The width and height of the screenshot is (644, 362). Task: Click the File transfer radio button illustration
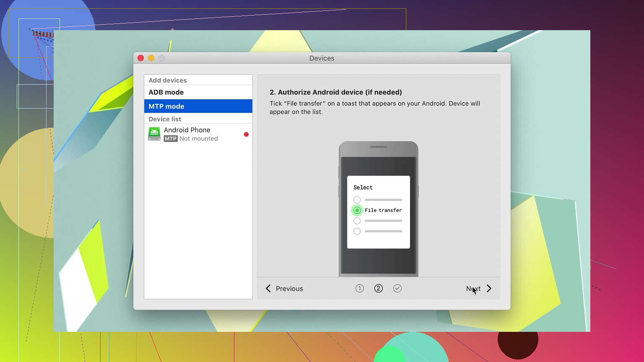[x=357, y=210]
